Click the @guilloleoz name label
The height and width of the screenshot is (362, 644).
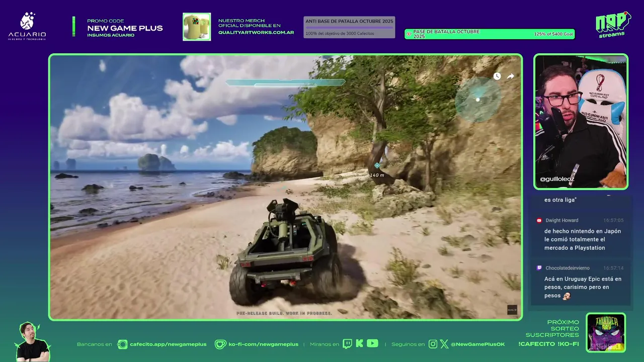[557, 179]
